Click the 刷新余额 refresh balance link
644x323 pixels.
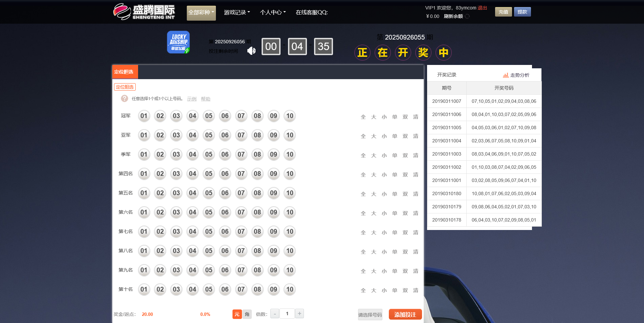(453, 16)
